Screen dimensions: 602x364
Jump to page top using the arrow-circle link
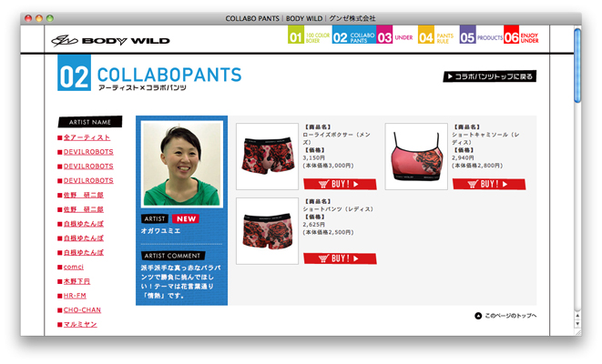[505, 316]
